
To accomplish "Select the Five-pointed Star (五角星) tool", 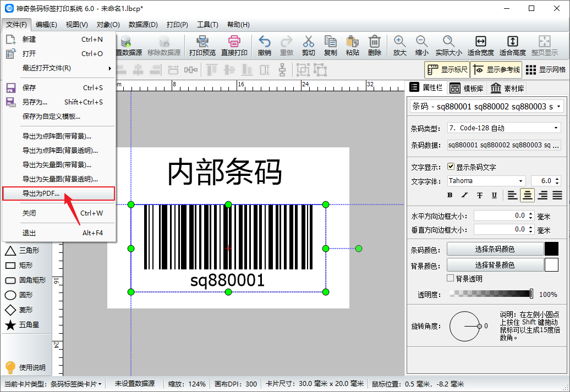I will point(22,325).
